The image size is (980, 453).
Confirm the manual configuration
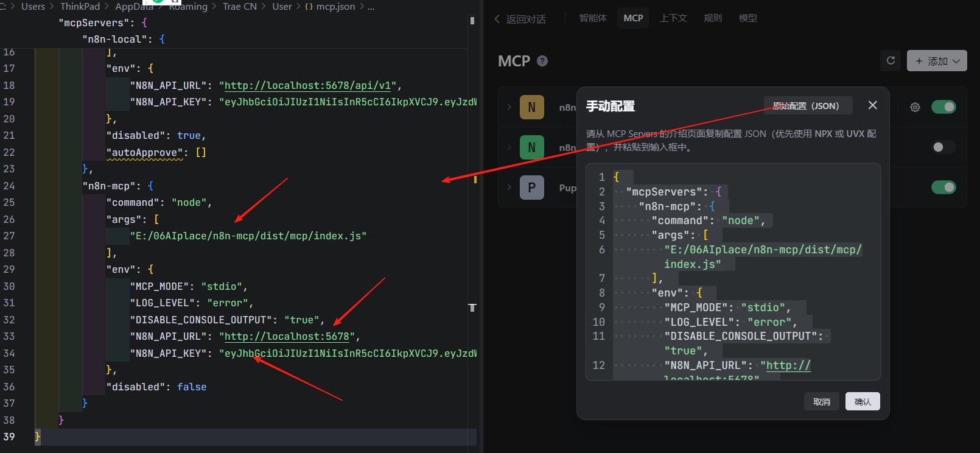tap(863, 402)
